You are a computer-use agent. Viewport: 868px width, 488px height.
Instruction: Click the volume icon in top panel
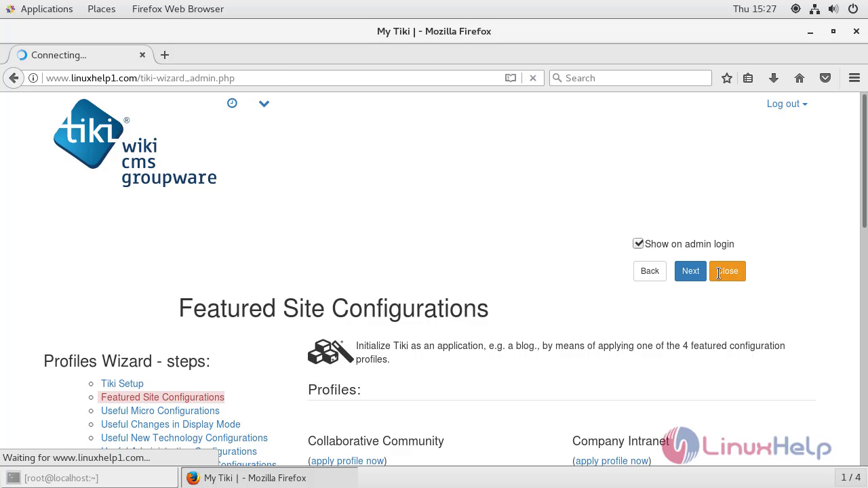(834, 9)
